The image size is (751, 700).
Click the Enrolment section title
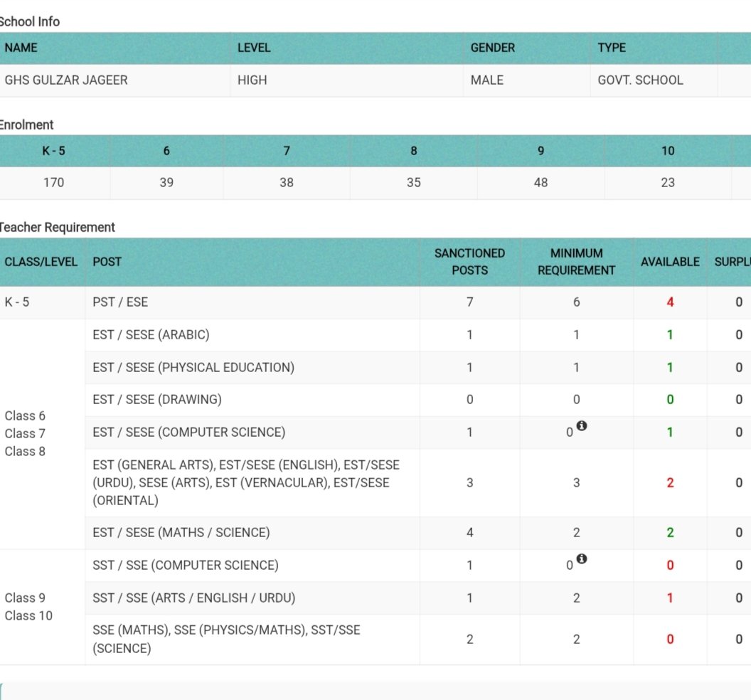(26, 125)
